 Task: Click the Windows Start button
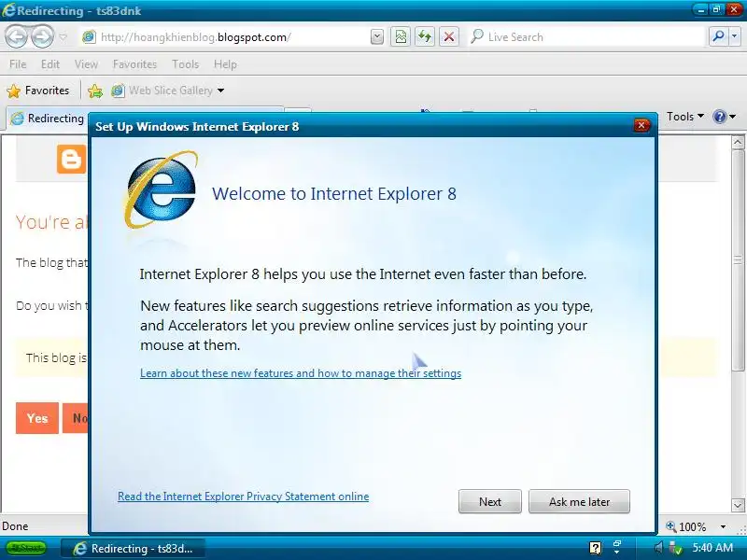pos(26,548)
